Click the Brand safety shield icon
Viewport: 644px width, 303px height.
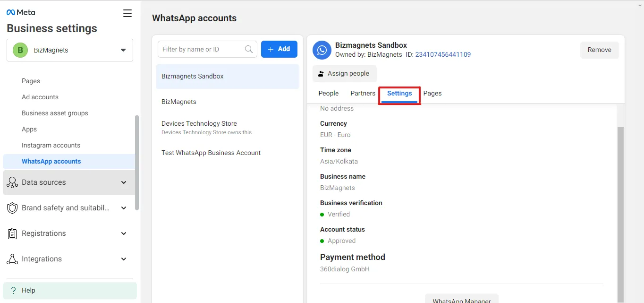12,208
